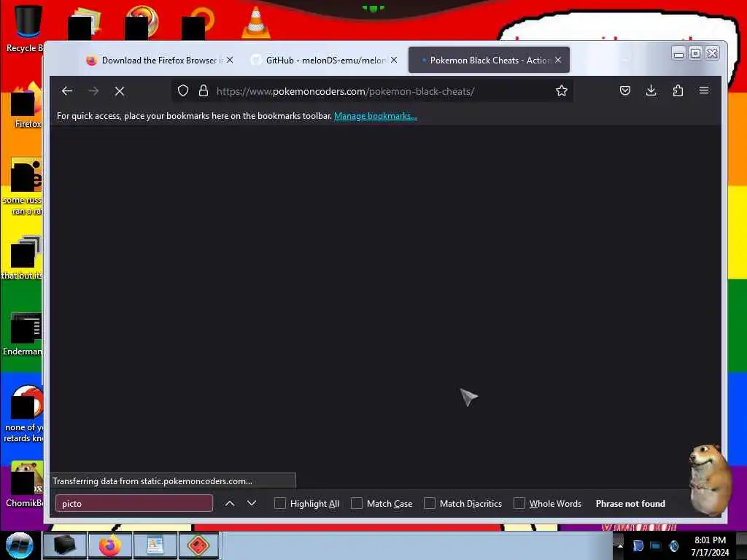This screenshot has width=747, height=560.
Task: Select the Pokemon Black Cheats tab
Action: pyautogui.click(x=489, y=60)
